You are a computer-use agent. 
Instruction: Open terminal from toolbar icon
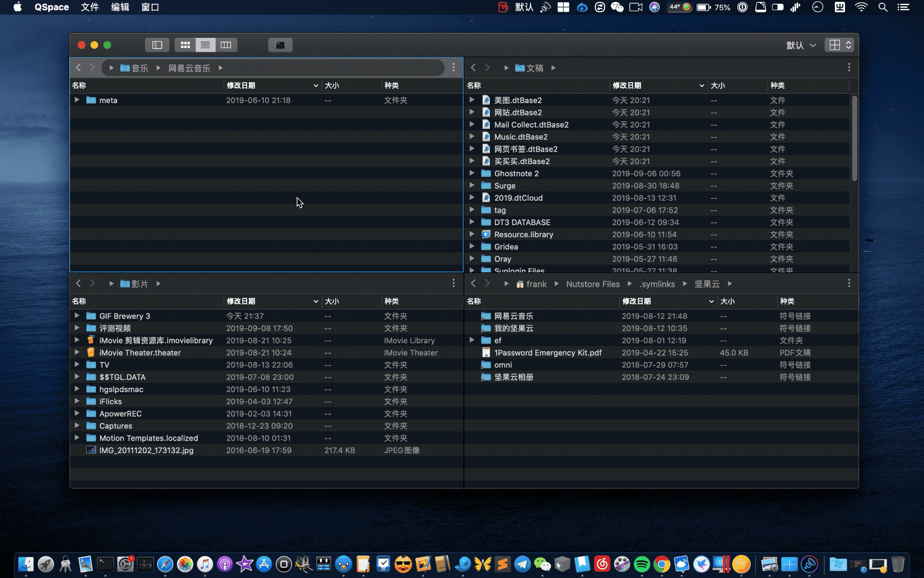pyautogui.click(x=280, y=45)
